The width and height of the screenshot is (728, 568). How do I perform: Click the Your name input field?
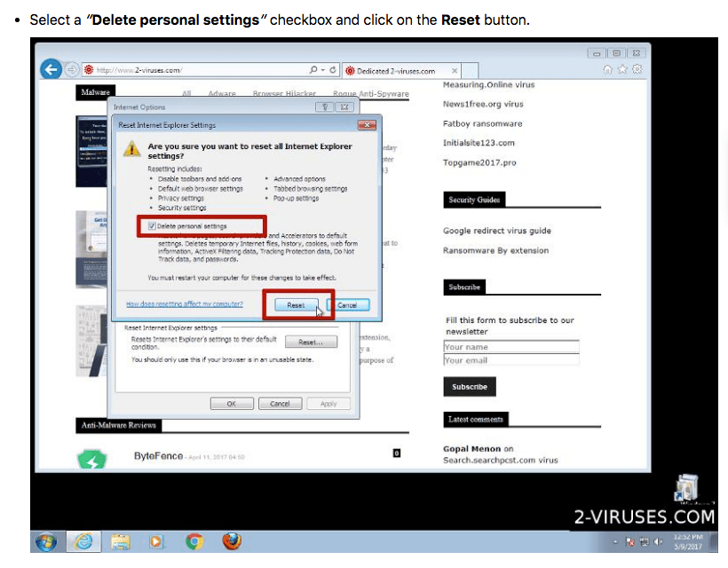[x=511, y=347]
